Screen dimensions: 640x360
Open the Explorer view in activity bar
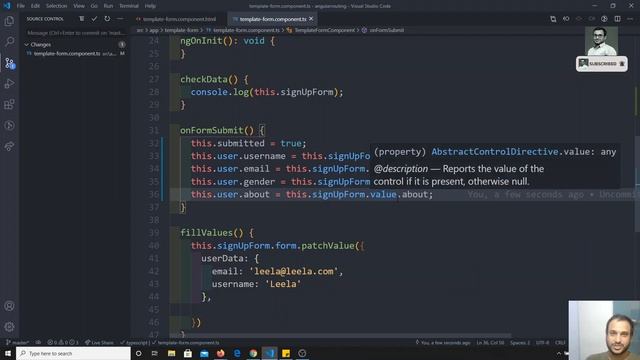tap(9, 21)
